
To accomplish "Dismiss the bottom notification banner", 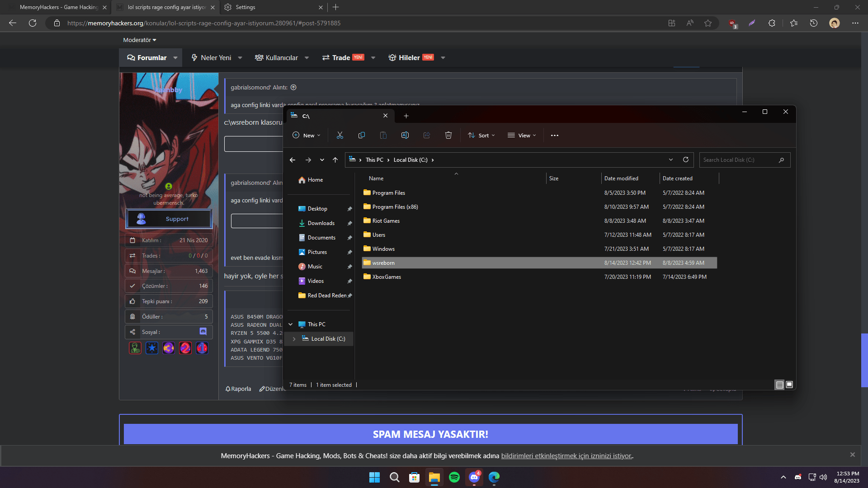I will [x=853, y=455].
